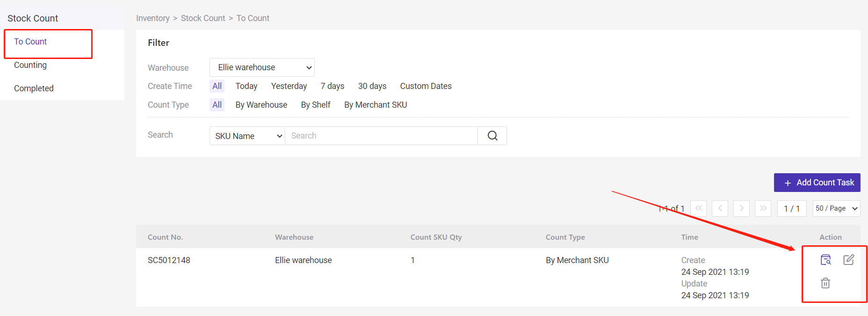Go to last page arrow
The height and width of the screenshot is (316, 868).
click(x=763, y=208)
